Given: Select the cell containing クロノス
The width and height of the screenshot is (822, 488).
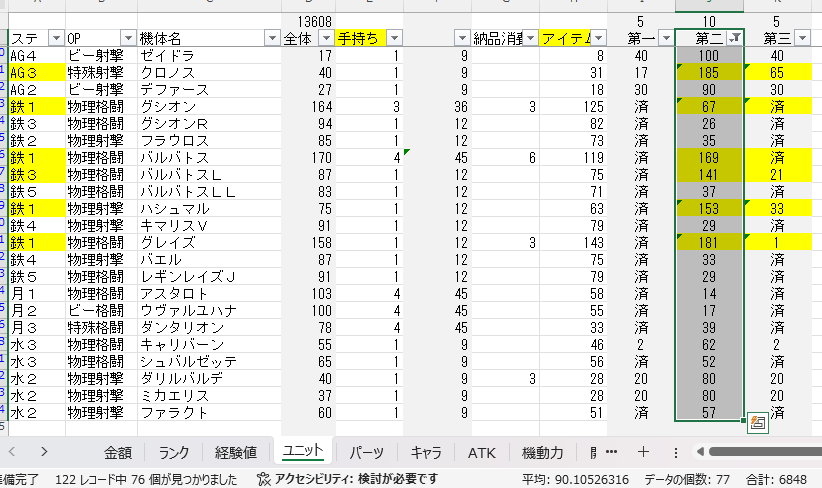Looking at the screenshot, I should 209,72.
